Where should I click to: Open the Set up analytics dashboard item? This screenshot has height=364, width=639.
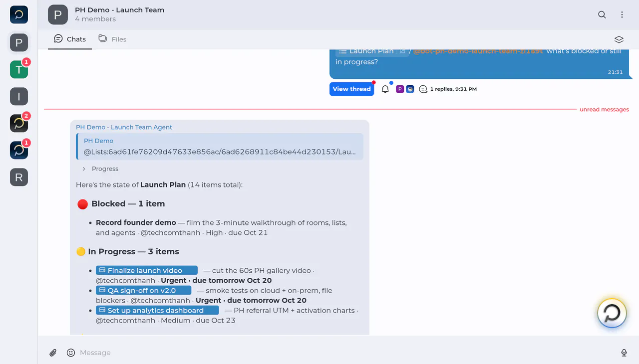click(x=157, y=310)
